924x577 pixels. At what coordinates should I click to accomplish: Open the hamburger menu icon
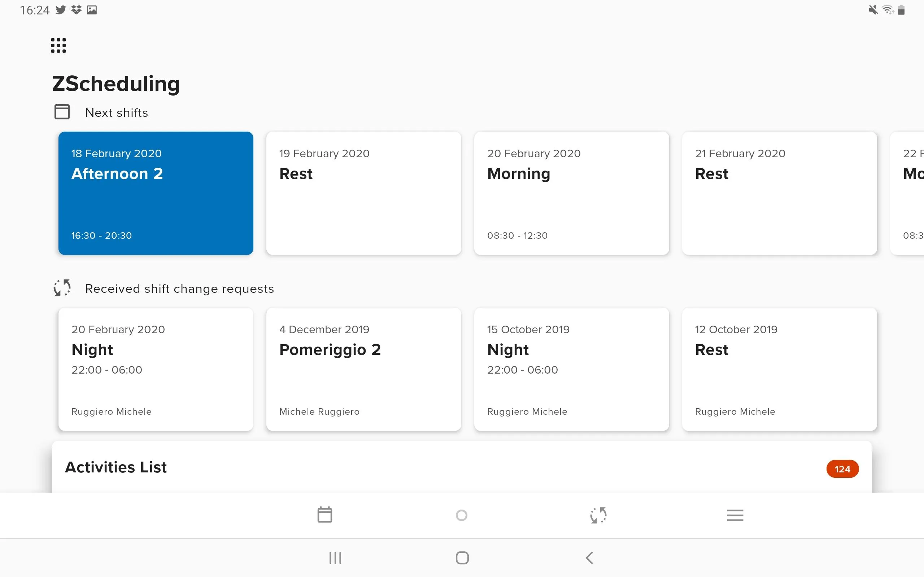tap(735, 515)
